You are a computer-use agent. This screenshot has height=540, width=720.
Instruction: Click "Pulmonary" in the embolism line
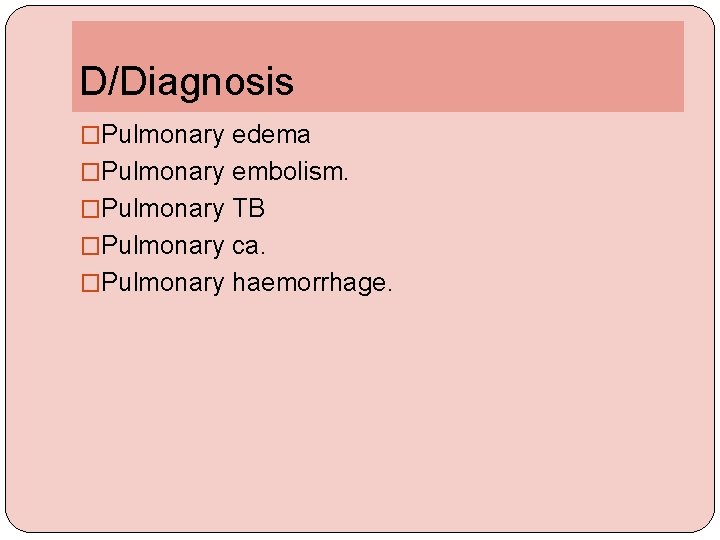(x=163, y=172)
